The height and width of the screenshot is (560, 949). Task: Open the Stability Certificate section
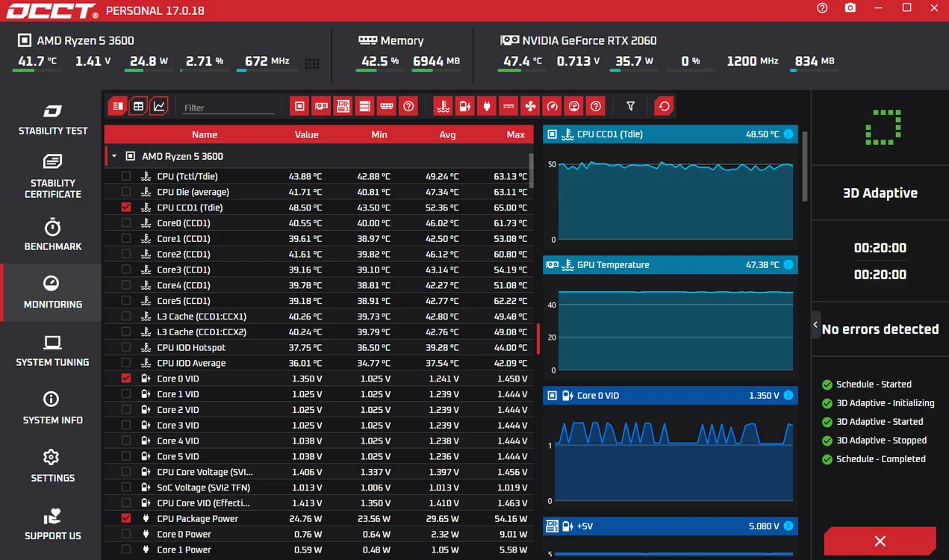coord(52,176)
